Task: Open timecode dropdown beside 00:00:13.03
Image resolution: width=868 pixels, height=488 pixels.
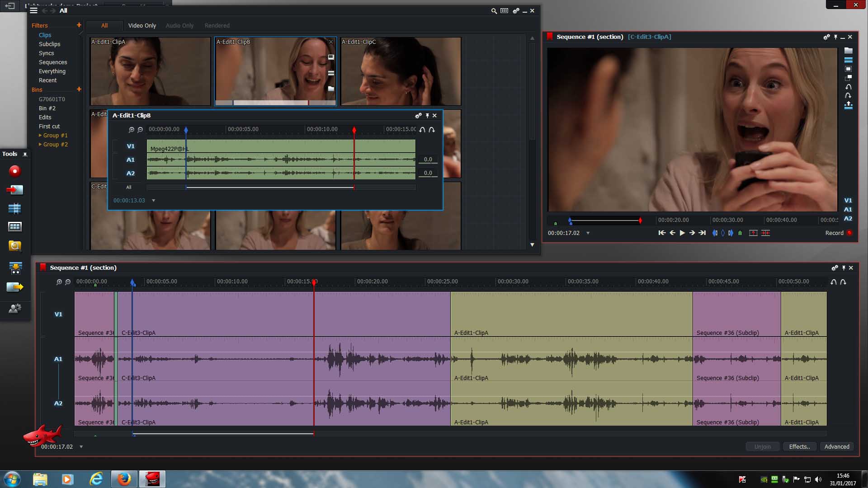Action: pyautogui.click(x=153, y=201)
